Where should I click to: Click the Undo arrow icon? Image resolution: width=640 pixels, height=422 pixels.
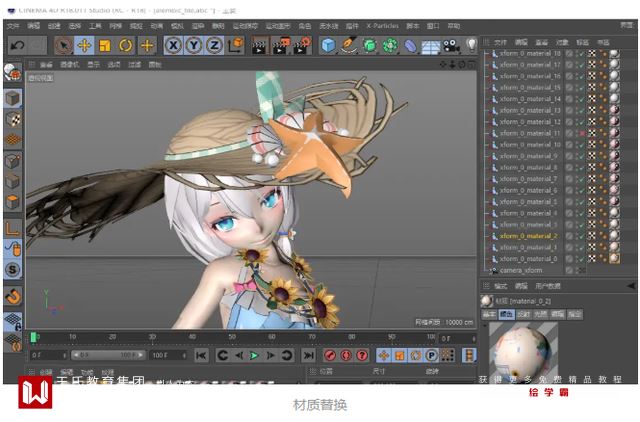(17, 45)
